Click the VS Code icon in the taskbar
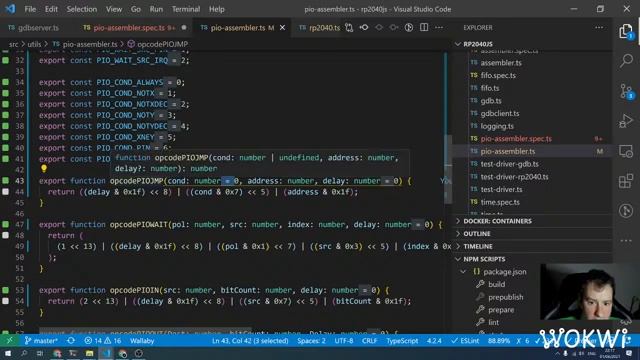640x360 pixels. pyautogui.click(x=106, y=353)
